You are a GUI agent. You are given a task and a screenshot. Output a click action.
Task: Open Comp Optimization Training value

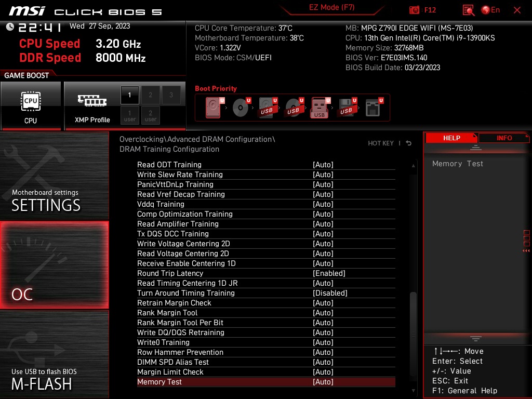[323, 214]
